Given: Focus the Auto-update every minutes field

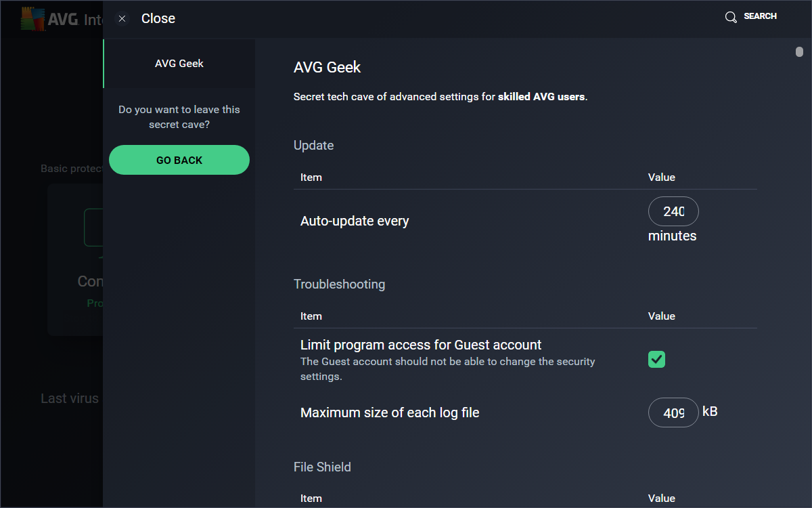Looking at the screenshot, I should pyautogui.click(x=673, y=212).
